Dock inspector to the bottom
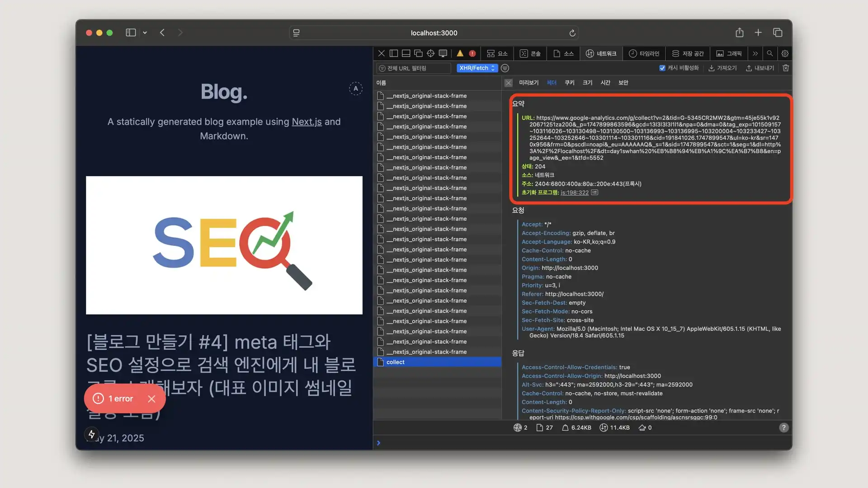The width and height of the screenshot is (868, 488). [406, 53]
